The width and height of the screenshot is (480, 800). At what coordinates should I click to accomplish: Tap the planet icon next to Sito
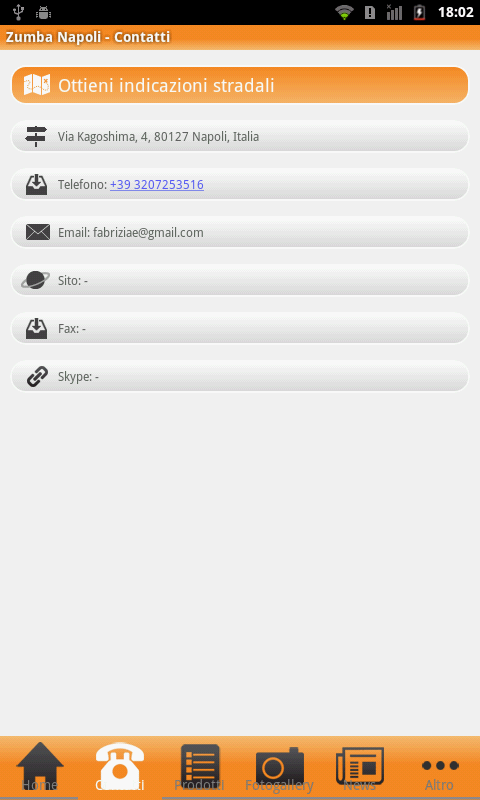pyautogui.click(x=36, y=280)
